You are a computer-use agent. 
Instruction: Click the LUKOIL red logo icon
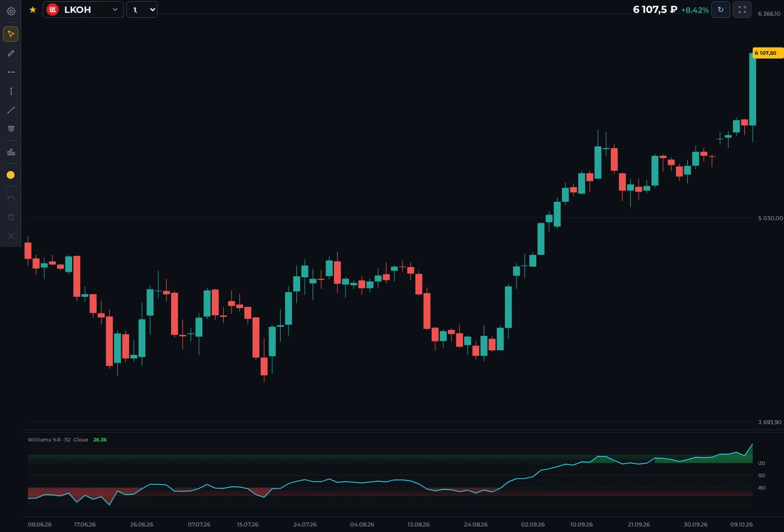coord(53,9)
